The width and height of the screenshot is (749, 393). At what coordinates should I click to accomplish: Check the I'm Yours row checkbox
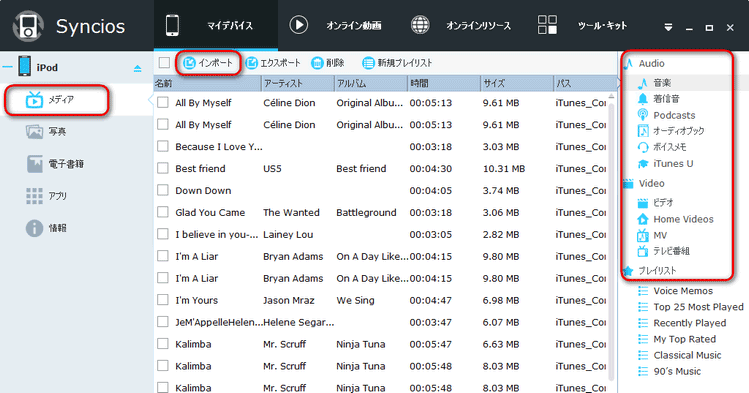point(163,300)
